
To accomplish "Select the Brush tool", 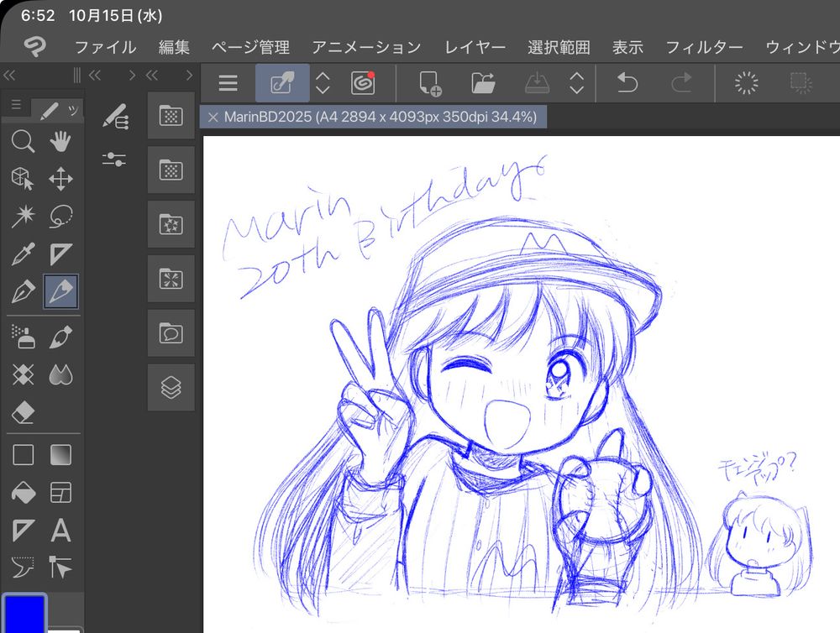I will point(60,337).
